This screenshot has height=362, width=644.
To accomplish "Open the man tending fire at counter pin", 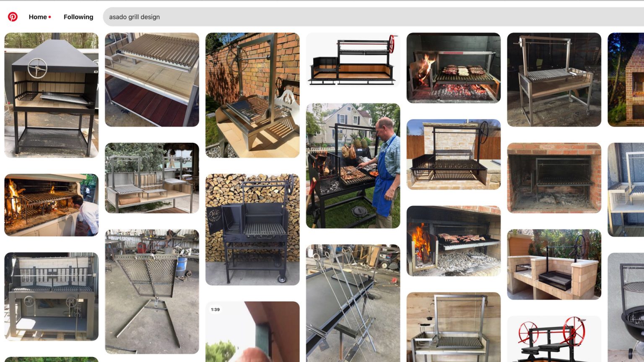I will point(51,205).
